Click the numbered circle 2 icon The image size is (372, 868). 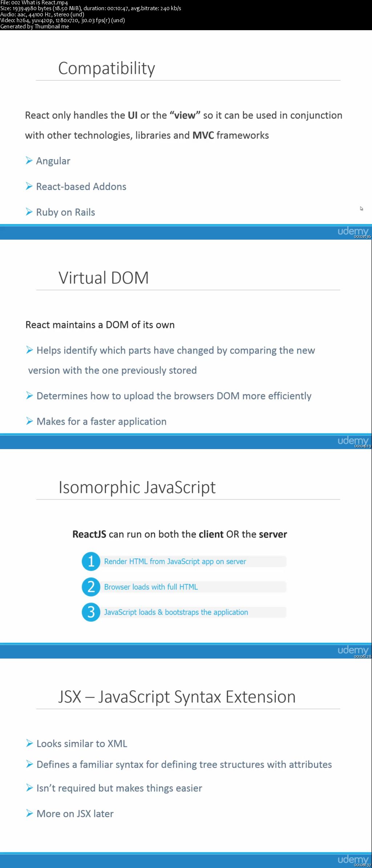(x=91, y=587)
